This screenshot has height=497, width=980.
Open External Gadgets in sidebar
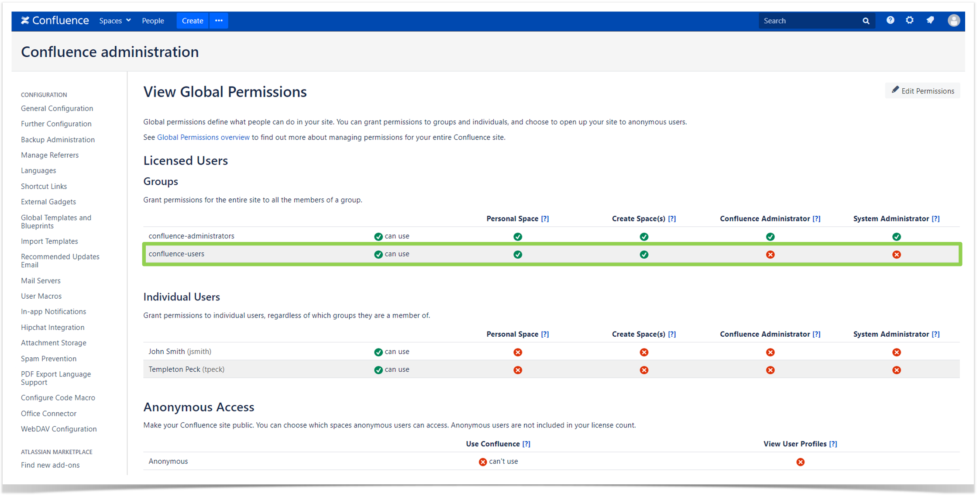pyautogui.click(x=48, y=202)
